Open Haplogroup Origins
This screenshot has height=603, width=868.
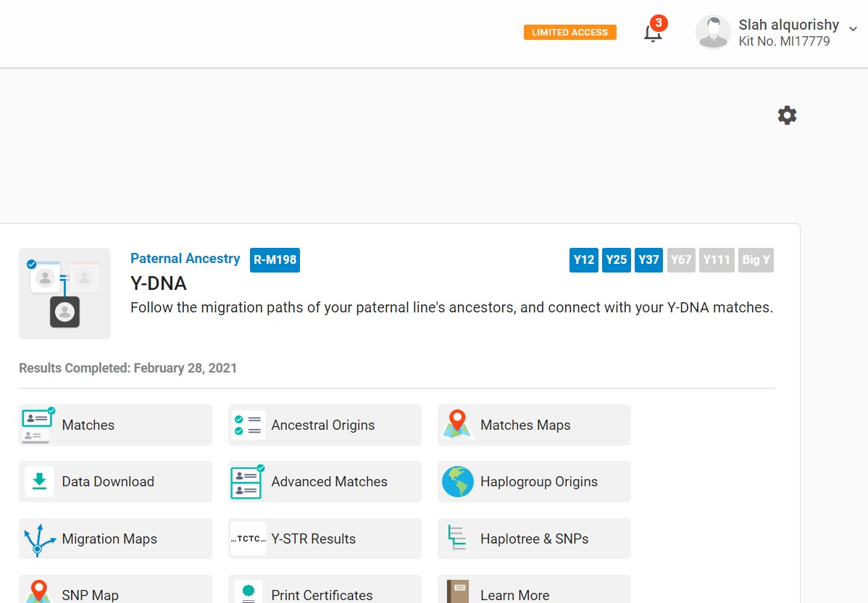pyautogui.click(x=538, y=482)
